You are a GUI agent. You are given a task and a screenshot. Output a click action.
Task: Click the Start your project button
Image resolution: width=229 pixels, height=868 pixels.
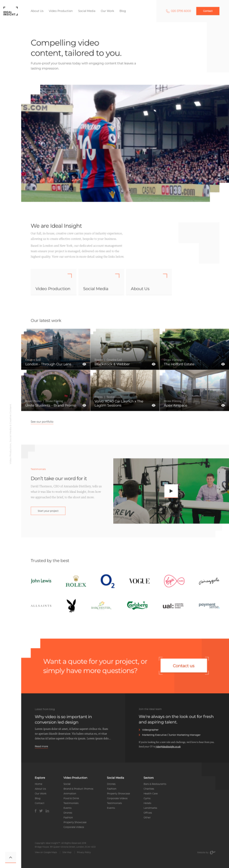click(48, 510)
